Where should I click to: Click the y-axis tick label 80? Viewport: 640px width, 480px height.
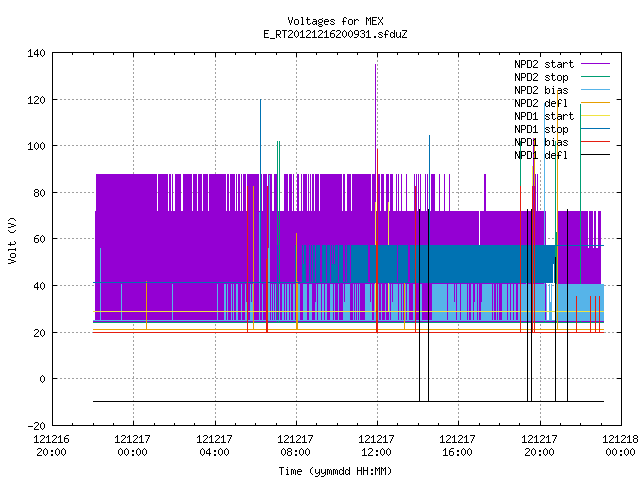39,193
